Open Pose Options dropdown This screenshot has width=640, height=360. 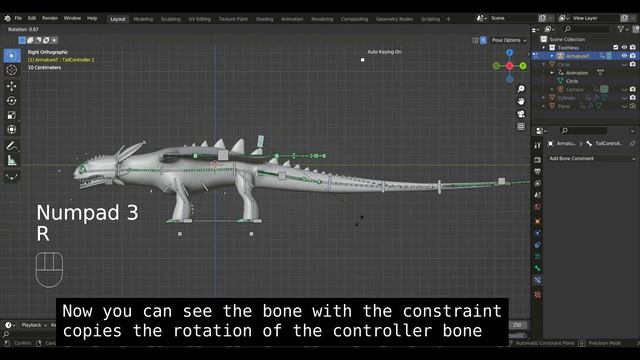tap(509, 40)
